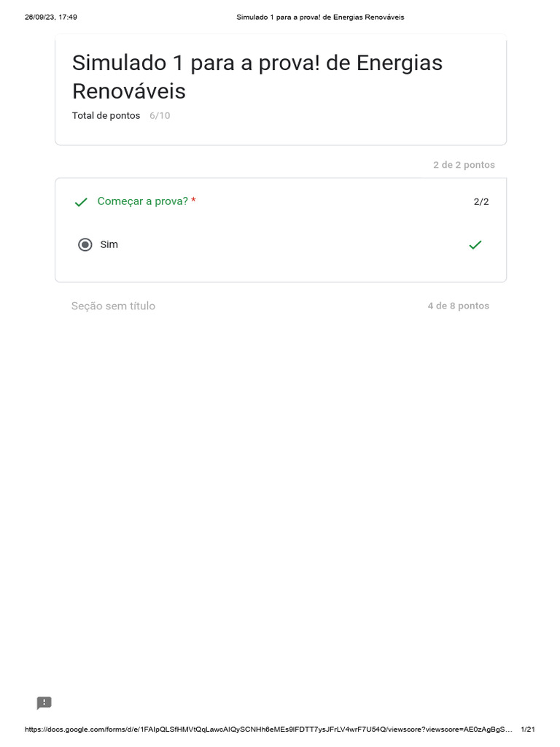The image size is (560, 747).
Task: Click the 1/21 page number
Action: pos(529,729)
